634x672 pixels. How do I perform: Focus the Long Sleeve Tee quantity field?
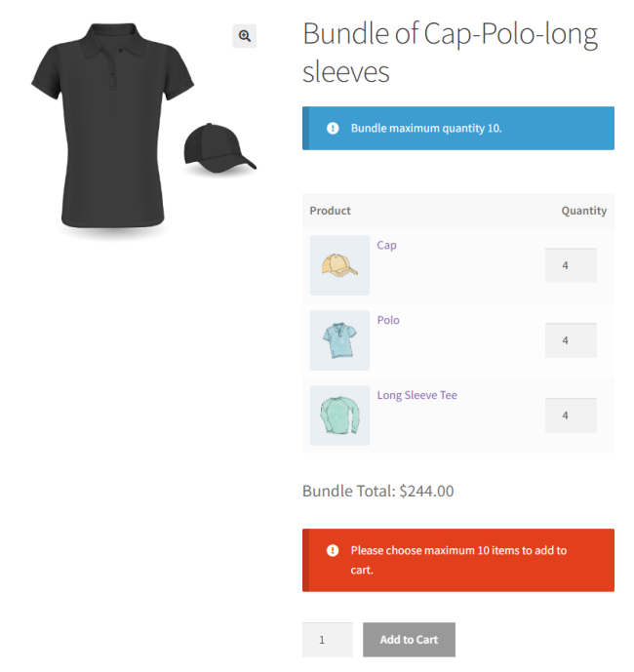click(570, 415)
